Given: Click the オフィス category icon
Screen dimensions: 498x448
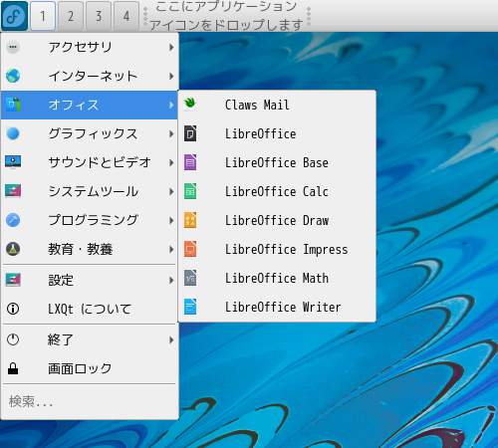Looking at the screenshot, I should [x=13, y=105].
